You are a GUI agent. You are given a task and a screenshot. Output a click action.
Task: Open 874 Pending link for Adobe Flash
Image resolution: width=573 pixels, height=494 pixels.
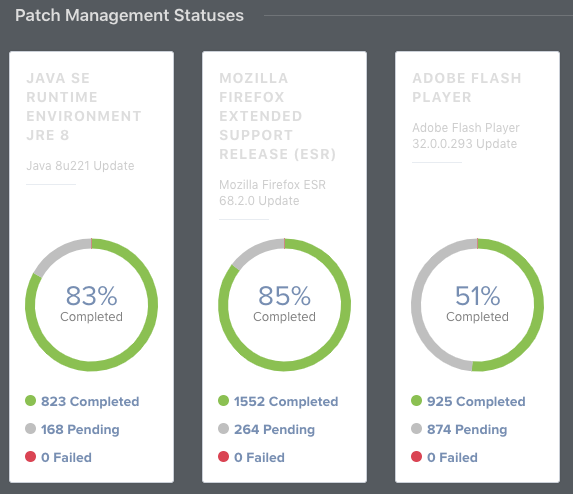point(467,429)
